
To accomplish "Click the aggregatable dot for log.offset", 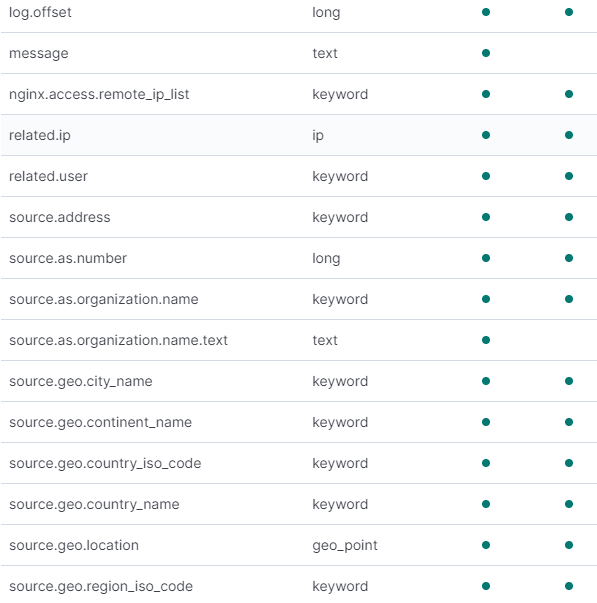I will [569, 12].
